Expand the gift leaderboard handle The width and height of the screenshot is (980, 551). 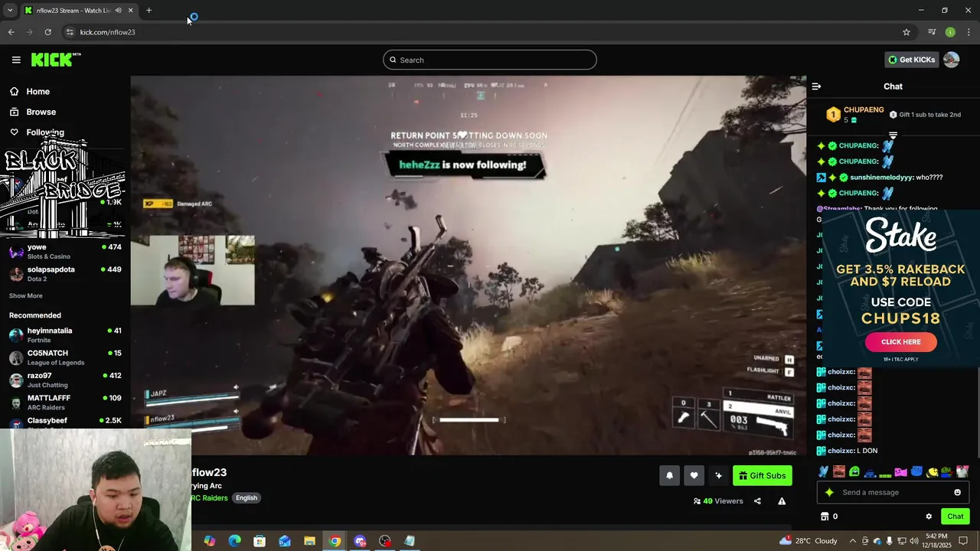(893, 135)
